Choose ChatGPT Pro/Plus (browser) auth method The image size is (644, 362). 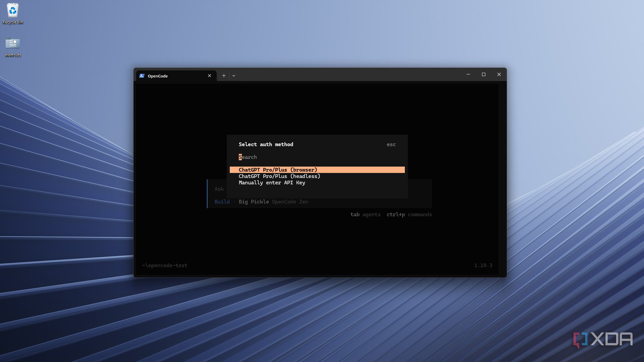click(317, 170)
